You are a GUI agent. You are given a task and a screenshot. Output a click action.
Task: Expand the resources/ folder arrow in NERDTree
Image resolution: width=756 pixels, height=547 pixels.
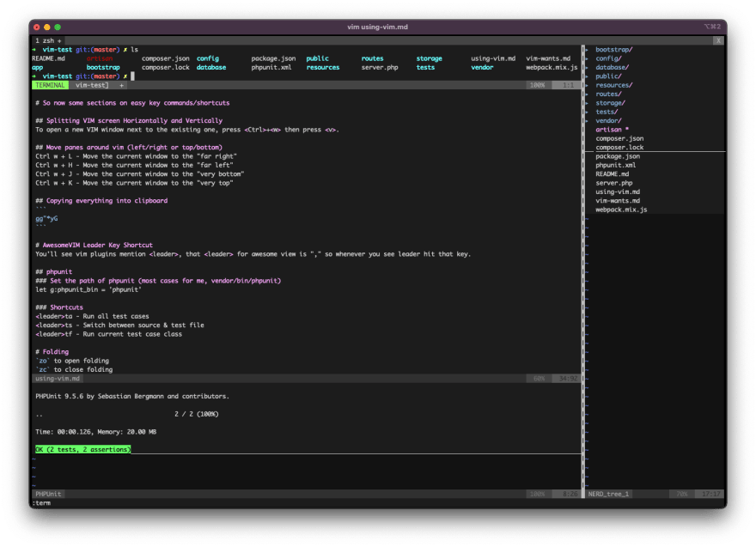pyautogui.click(x=587, y=85)
